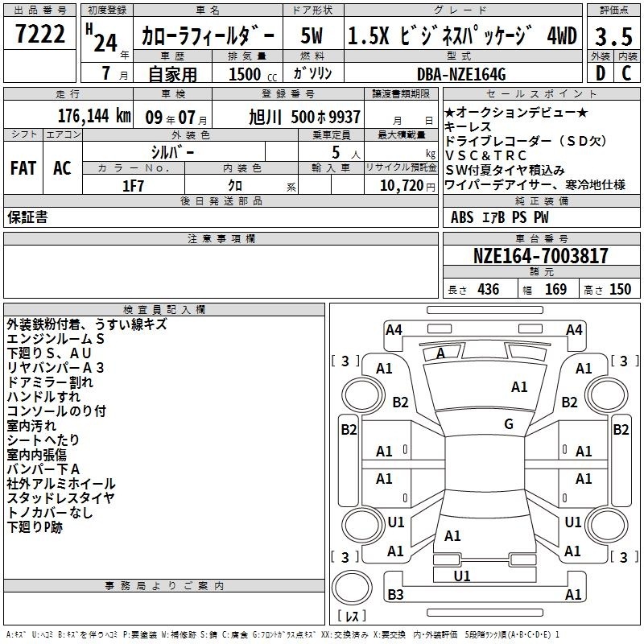Click sales point SW付夏タイヤ積込み
Image resolution: width=644 pixels, height=644 pixels.
[x=505, y=170]
